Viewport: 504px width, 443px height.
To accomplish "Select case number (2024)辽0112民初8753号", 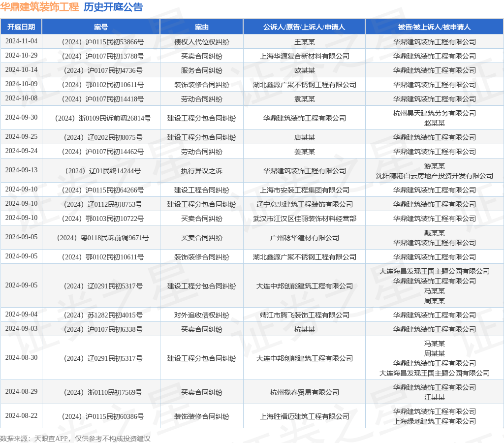I will 103,204.
